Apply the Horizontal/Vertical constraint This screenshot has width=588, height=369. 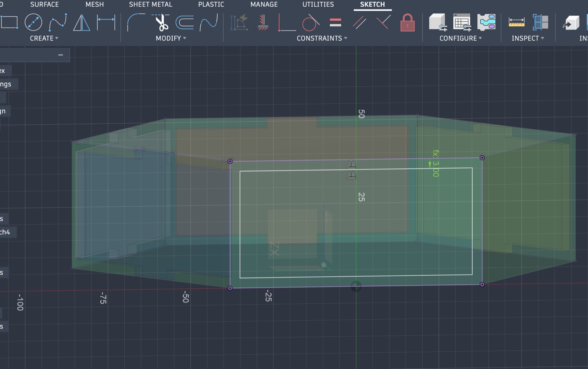(287, 22)
